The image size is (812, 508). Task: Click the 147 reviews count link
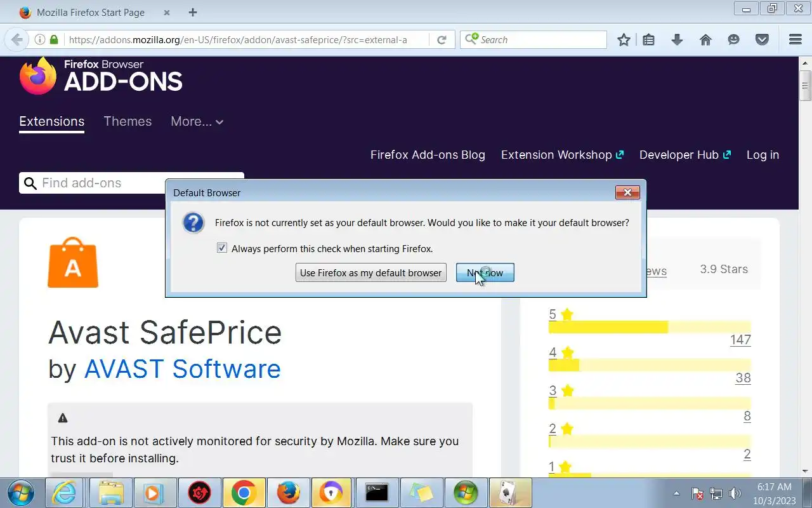[740, 340]
